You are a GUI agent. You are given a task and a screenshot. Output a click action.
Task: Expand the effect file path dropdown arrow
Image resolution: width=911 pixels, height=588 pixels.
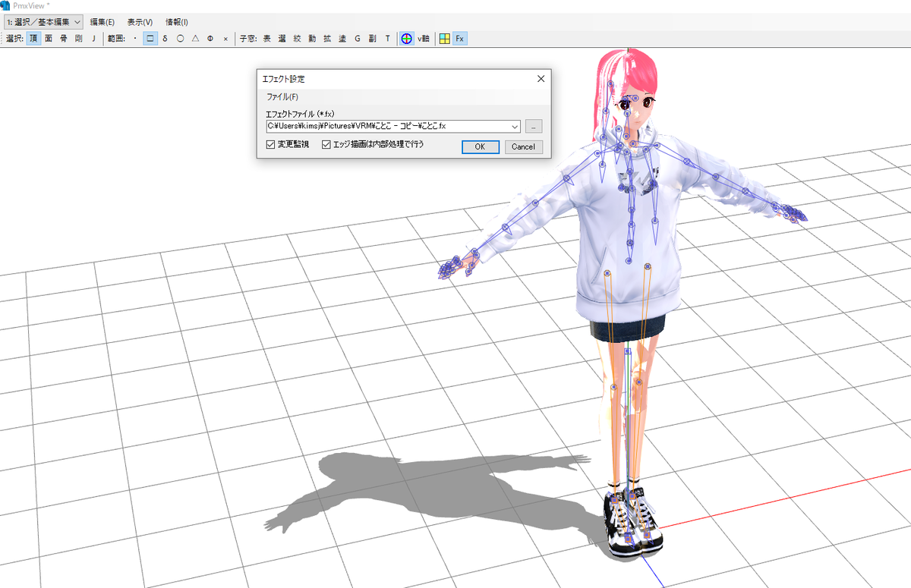[x=515, y=127]
